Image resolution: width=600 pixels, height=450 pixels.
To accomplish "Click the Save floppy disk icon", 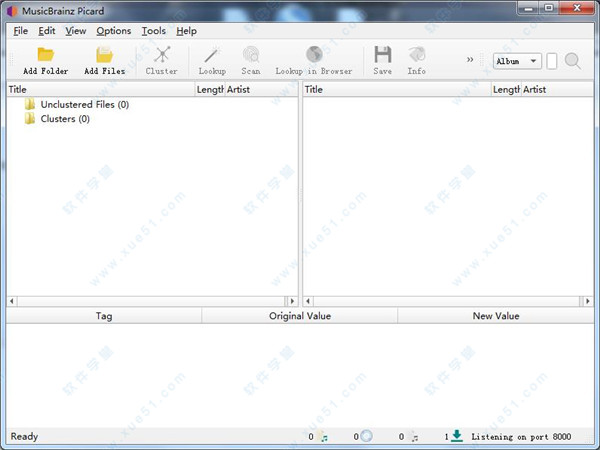I will click(383, 54).
